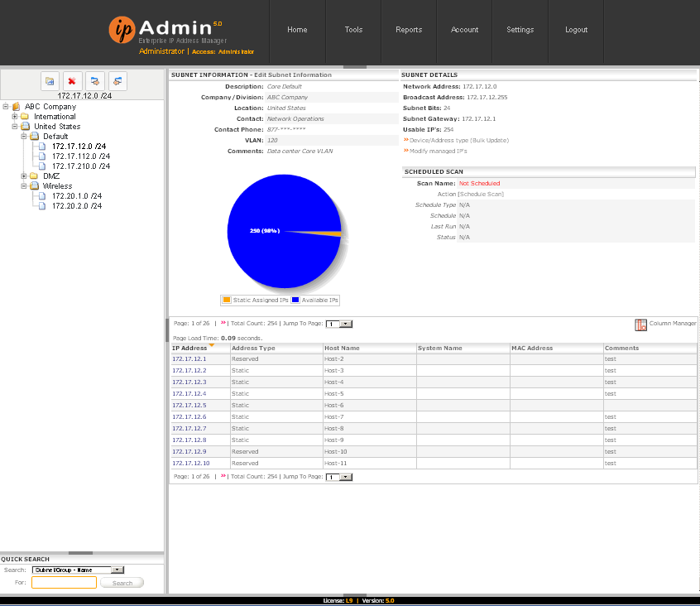700x606 pixels.
Task: Click the International folder icon
Action: pos(25,117)
